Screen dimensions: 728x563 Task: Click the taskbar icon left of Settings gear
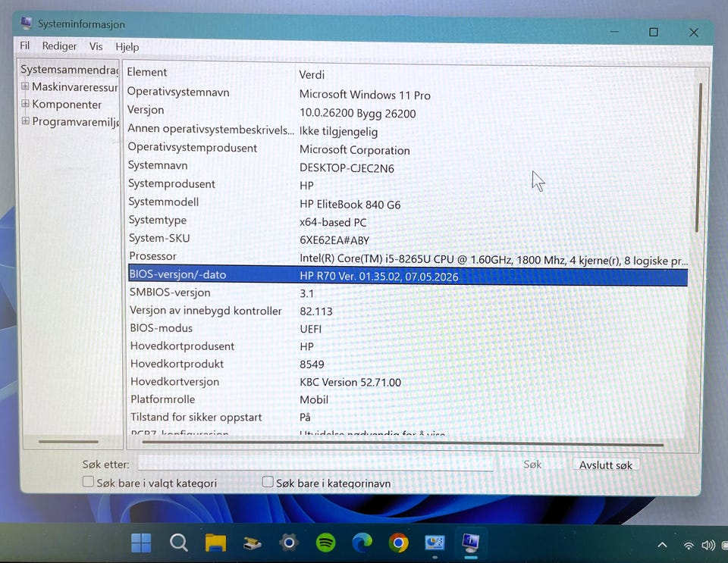point(252,543)
